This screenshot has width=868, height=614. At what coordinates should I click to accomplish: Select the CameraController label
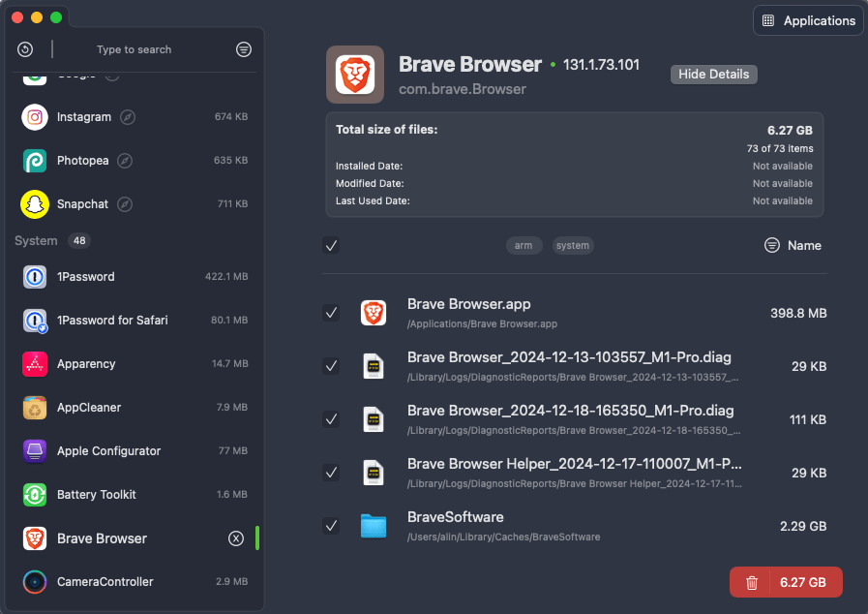[x=105, y=582]
